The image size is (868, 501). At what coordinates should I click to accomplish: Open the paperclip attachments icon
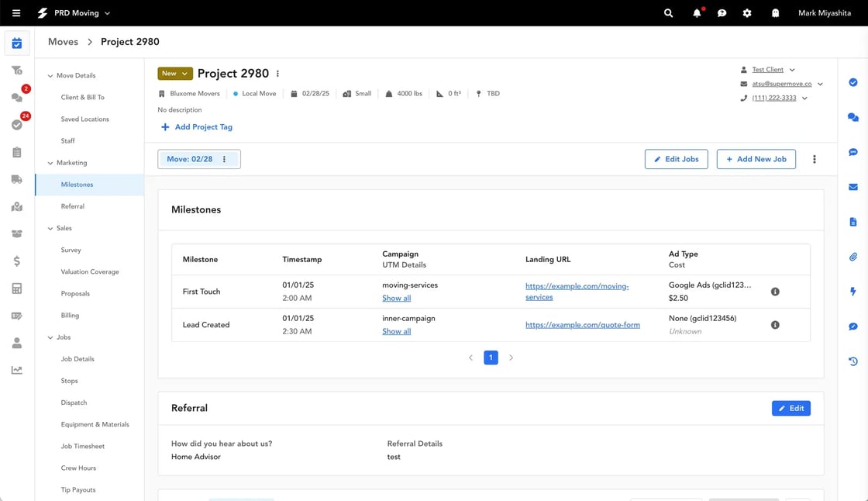(853, 257)
